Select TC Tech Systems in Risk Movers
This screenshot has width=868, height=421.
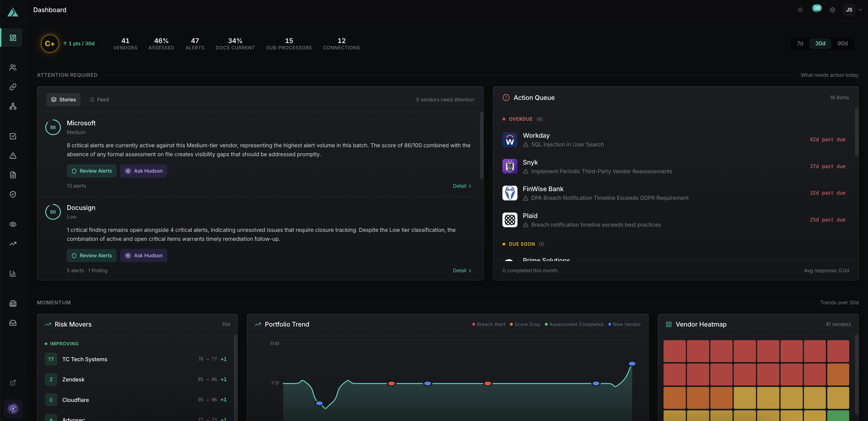pyautogui.click(x=135, y=359)
